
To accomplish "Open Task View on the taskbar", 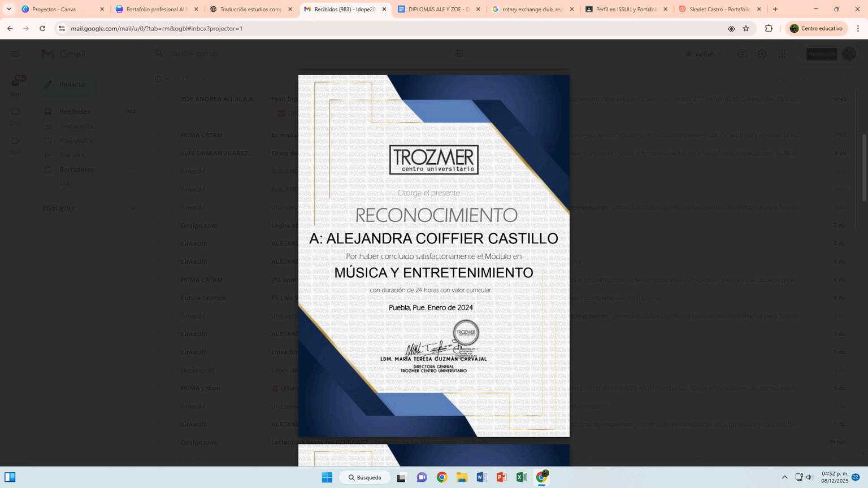I will [401, 477].
